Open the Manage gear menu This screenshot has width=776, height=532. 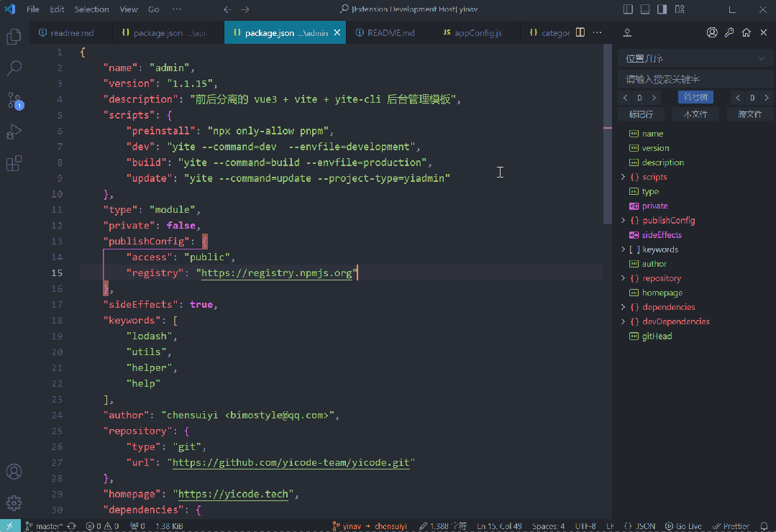(14, 503)
